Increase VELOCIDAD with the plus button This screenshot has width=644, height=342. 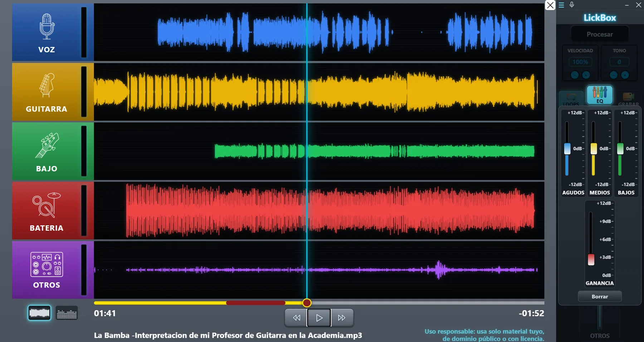(x=586, y=75)
